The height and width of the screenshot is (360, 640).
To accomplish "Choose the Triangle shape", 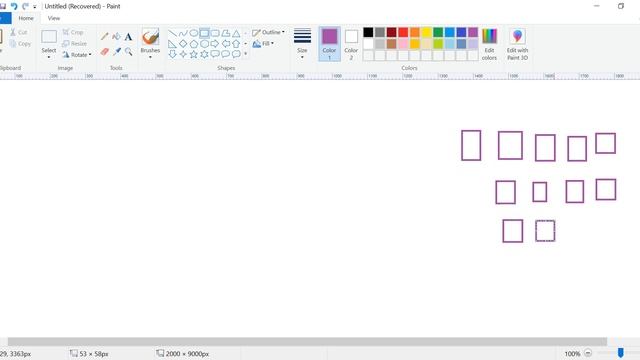I will pyautogui.click(x=236, y=33).
